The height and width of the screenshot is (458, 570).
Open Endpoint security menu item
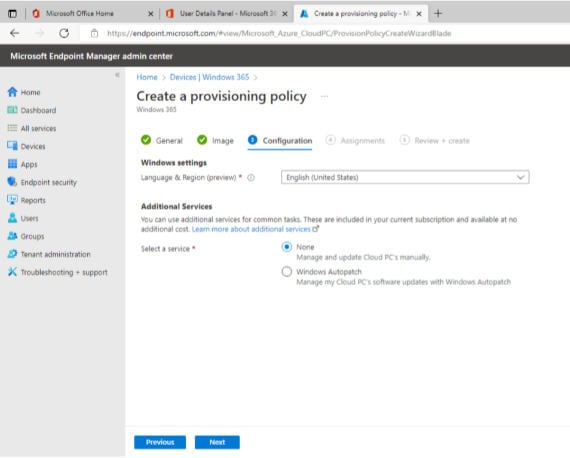pyautogui.click(x=49, y=182)
